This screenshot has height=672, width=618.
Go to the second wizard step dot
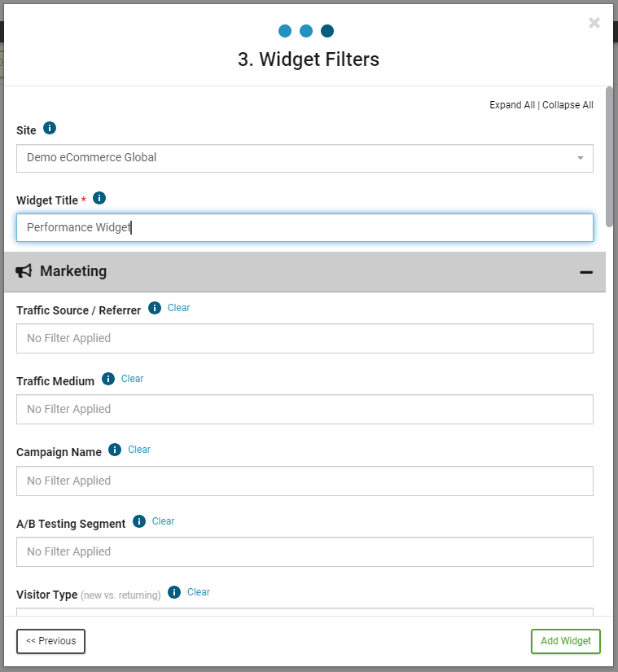point(306,31)
